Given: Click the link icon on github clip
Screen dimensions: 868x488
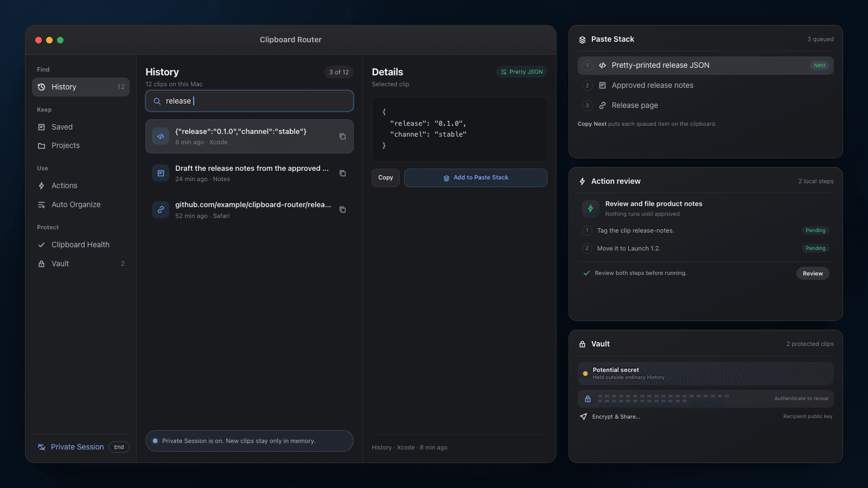Looking at the screenshot, I should [x=161, y=210].
